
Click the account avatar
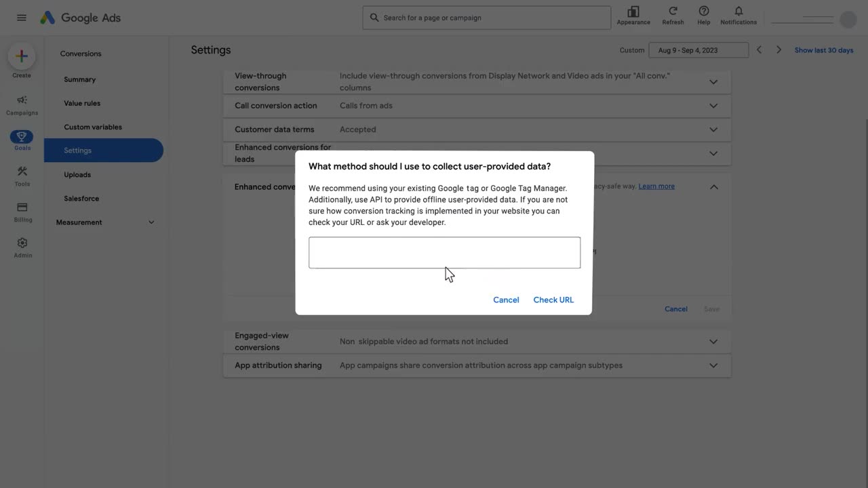pyautogui.click(x=848, y=19)
